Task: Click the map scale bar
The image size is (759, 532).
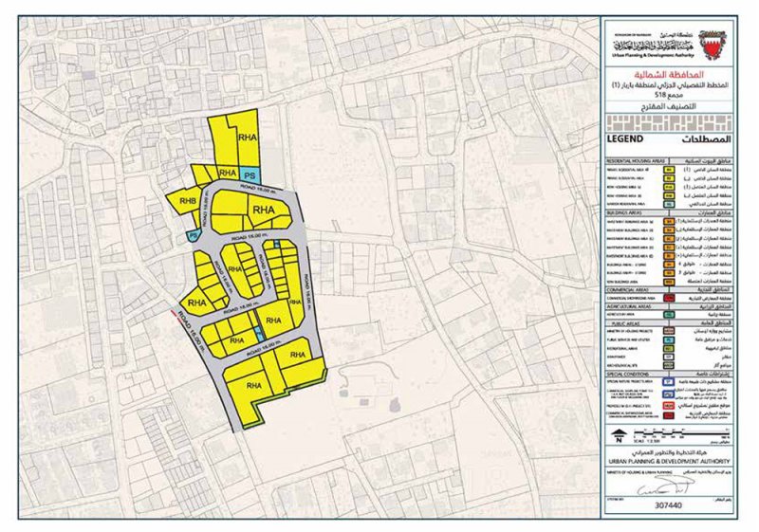Action: coord(681,431)
